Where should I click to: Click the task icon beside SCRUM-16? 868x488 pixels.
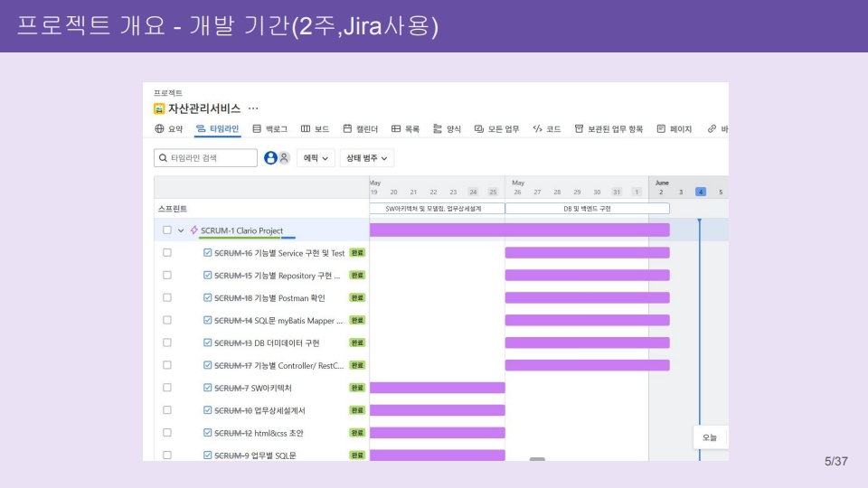coord(208,253)
